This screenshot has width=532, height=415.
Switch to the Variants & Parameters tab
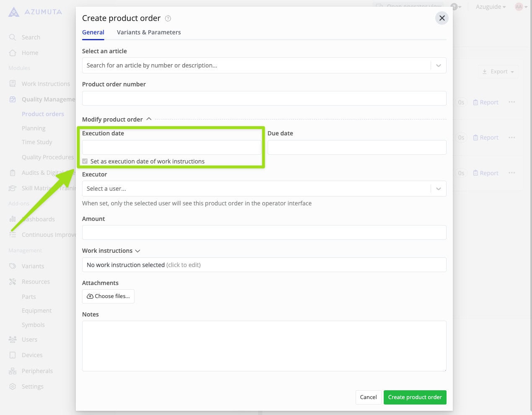pos(149,32)
